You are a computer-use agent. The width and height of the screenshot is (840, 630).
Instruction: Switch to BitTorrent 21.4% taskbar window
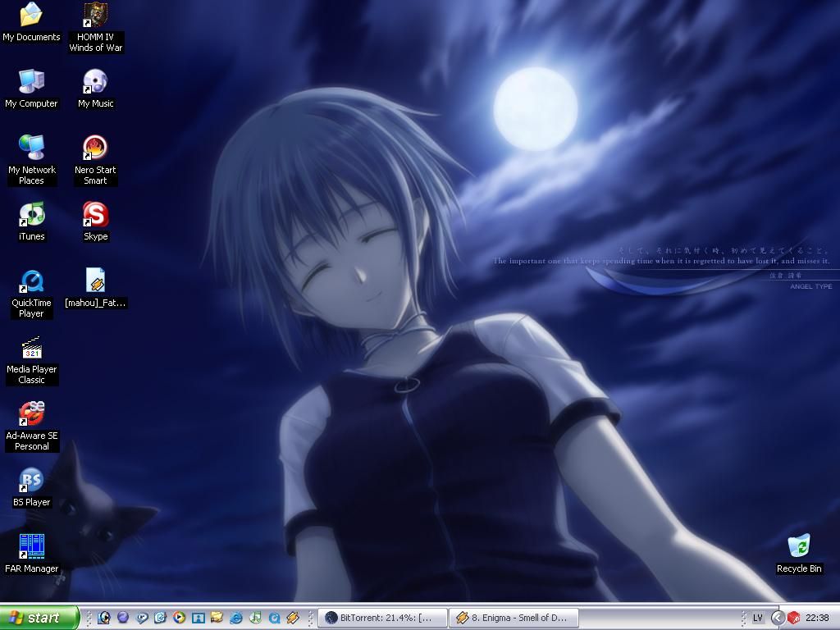(383, 618)
